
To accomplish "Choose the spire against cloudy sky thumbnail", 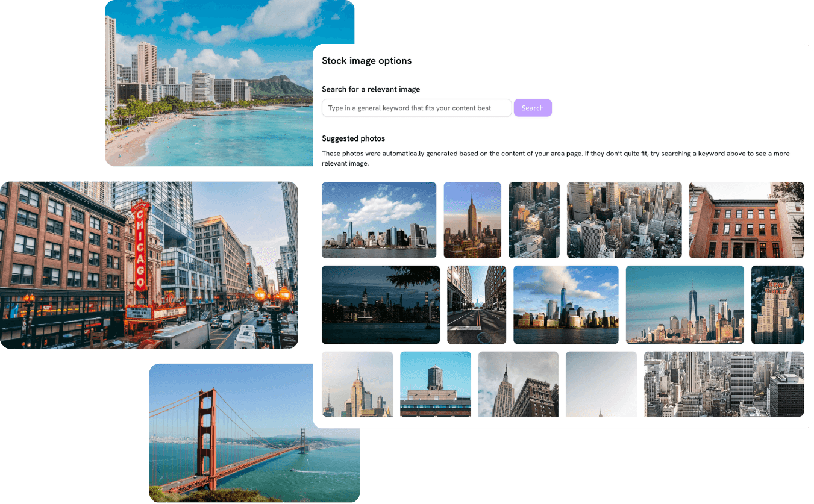I will [357, 384].
